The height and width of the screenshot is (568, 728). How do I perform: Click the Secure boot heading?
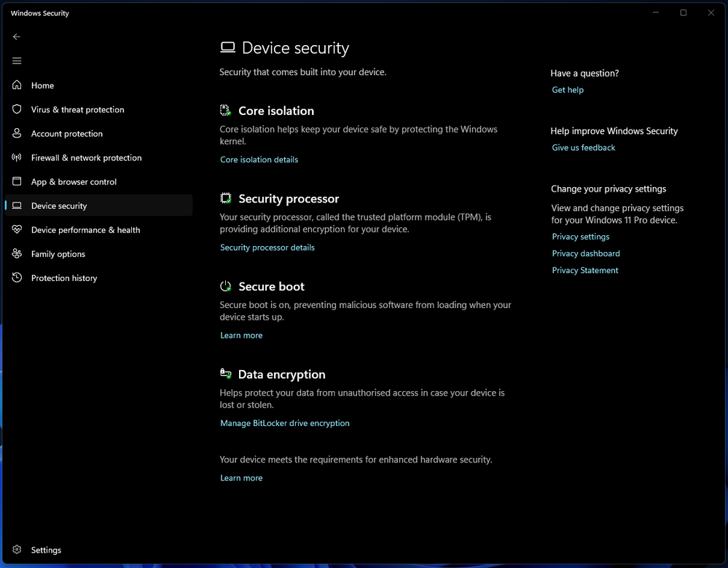272,286
